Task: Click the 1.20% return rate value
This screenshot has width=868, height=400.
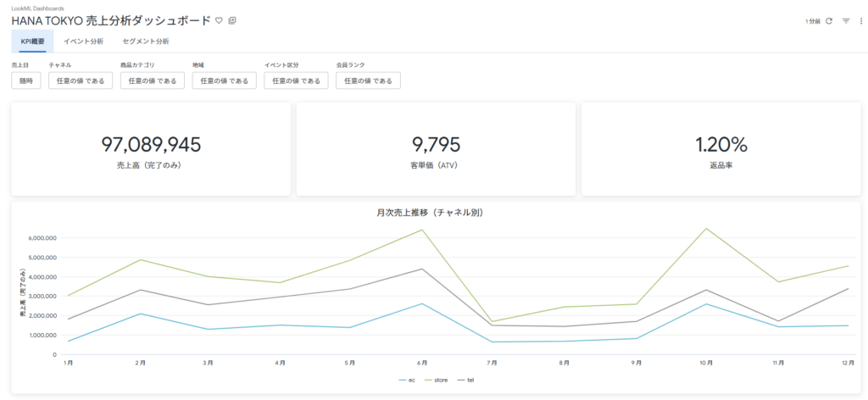Action: point(721,144)
